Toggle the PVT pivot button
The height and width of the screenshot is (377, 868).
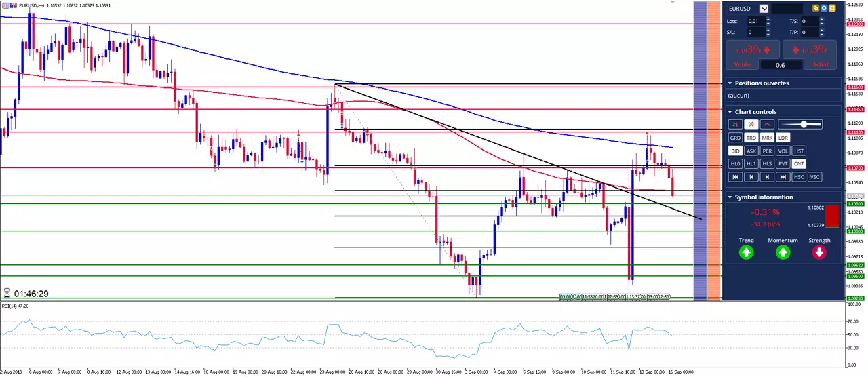pyautogui.click(x=783, y=163)
